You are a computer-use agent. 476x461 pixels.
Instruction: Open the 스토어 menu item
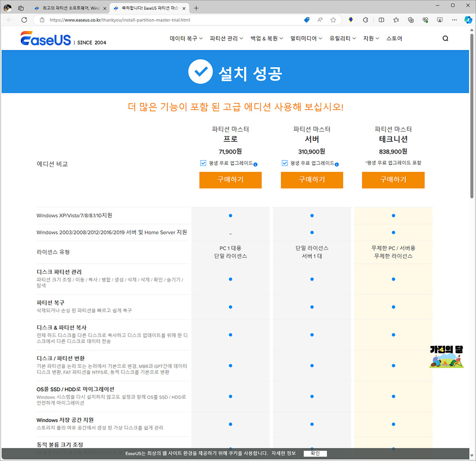tap(394, 38)
